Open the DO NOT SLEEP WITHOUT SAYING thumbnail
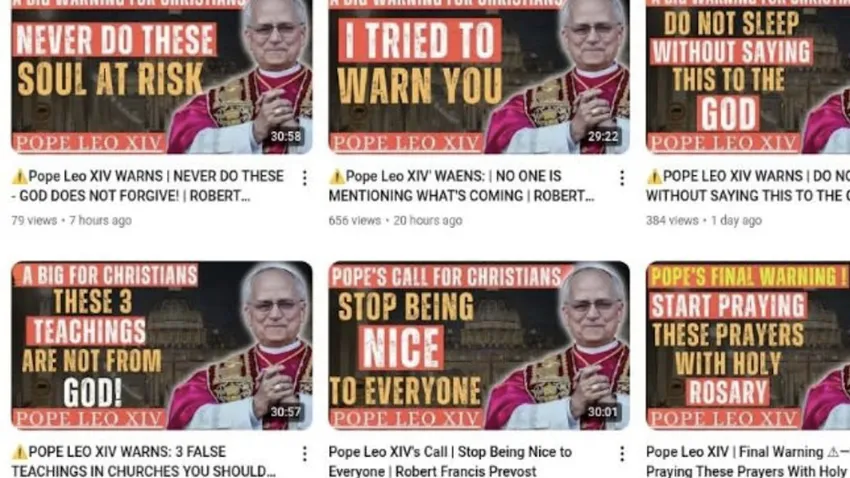The height and width of the screenshot is (478, 850). pos(748,77)
